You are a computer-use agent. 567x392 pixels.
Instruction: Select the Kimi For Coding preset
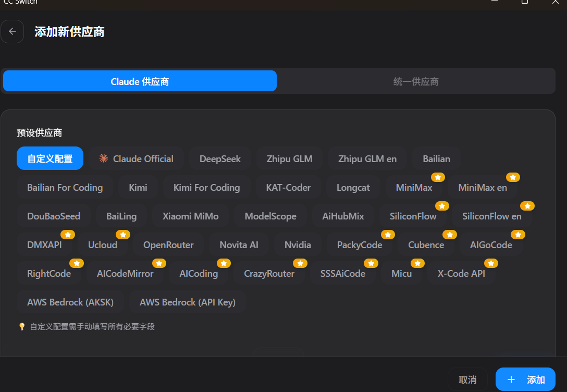point(206,188)
